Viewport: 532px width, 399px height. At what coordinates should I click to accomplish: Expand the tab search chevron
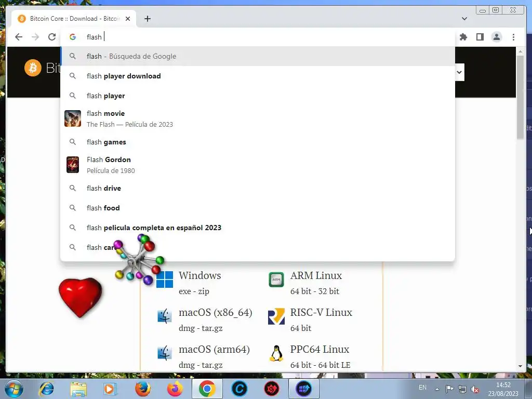point(464,19)
